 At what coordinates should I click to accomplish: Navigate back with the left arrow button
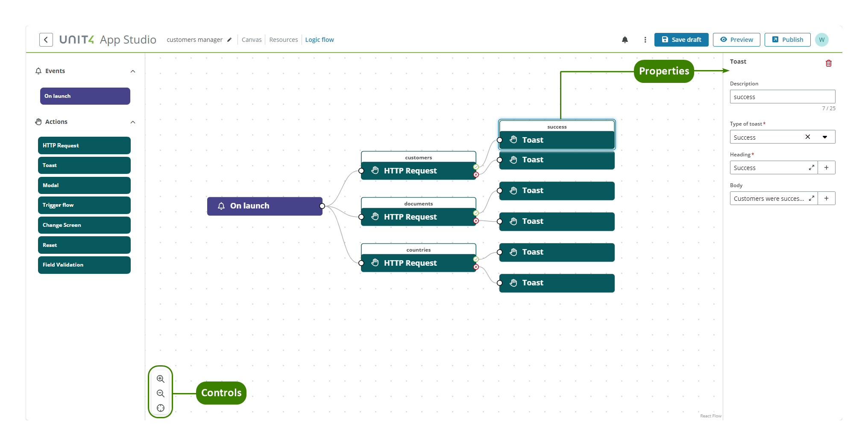(x=45, y=39)
